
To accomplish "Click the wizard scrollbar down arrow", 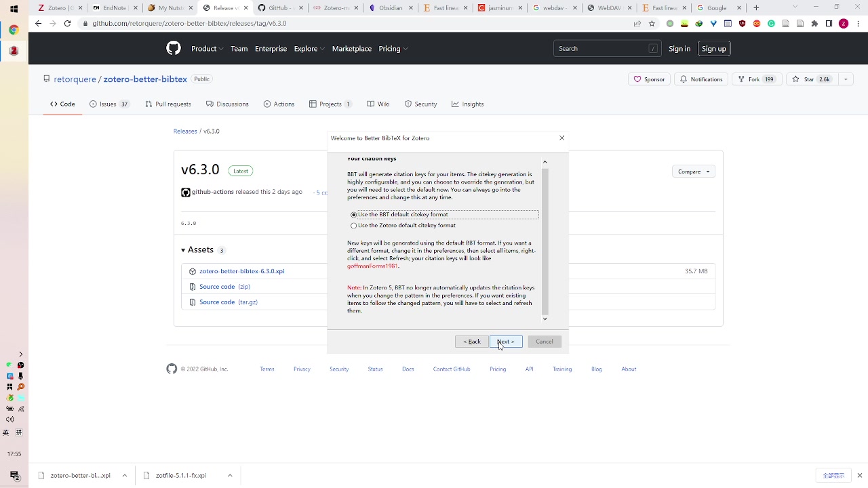I will click(545, 319).
